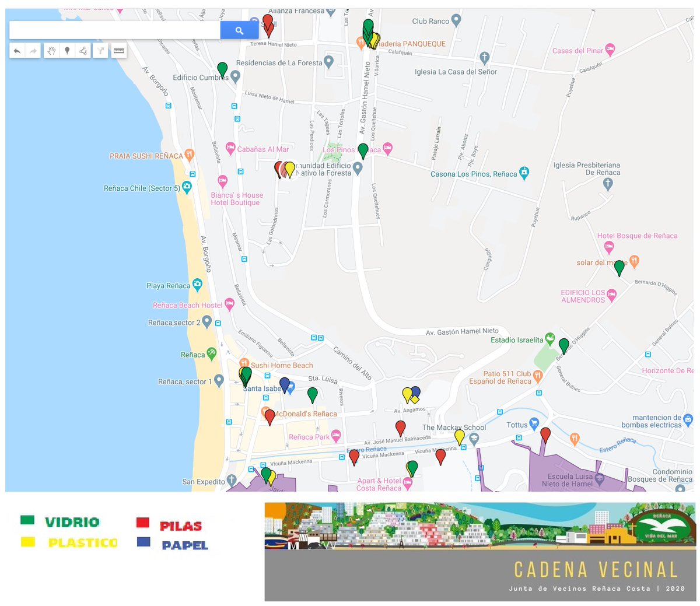
Task: Click the red pin above Av. José Manuel Balmaceda
Action: [x=400, y=428]
